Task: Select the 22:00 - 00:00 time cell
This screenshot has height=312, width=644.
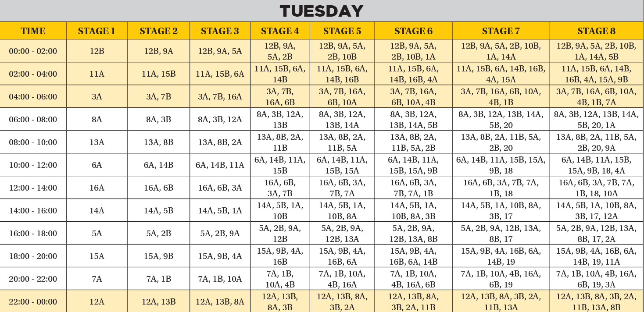Action: coord(33,302)
